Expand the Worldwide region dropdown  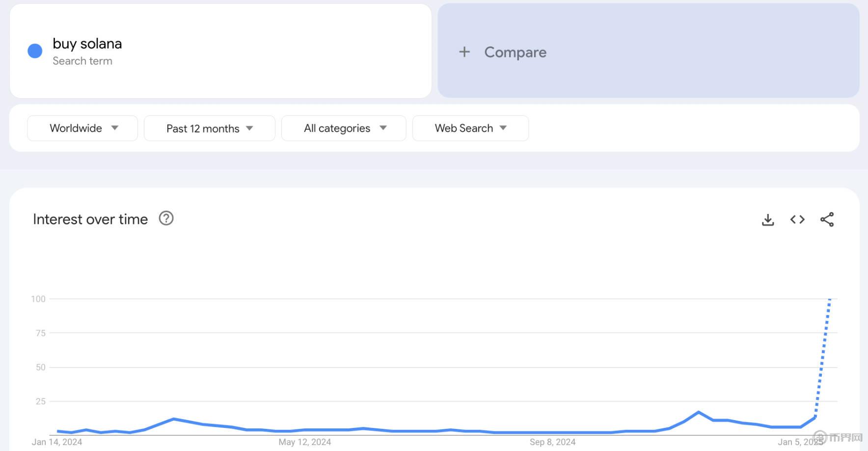82,128
